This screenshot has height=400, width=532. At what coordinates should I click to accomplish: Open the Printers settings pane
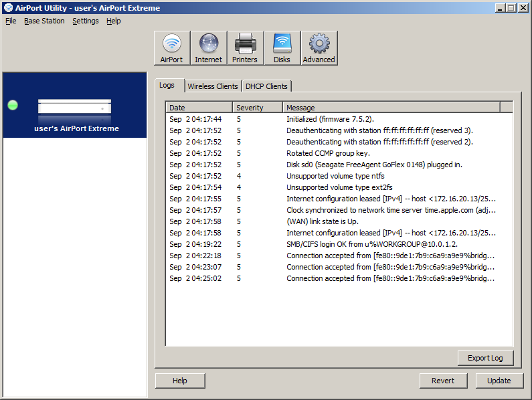coord(245,48)
